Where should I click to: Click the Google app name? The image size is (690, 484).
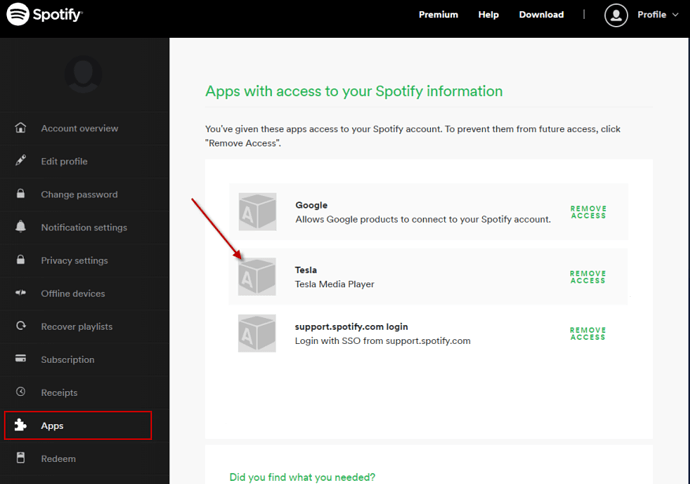coord(312,205)
